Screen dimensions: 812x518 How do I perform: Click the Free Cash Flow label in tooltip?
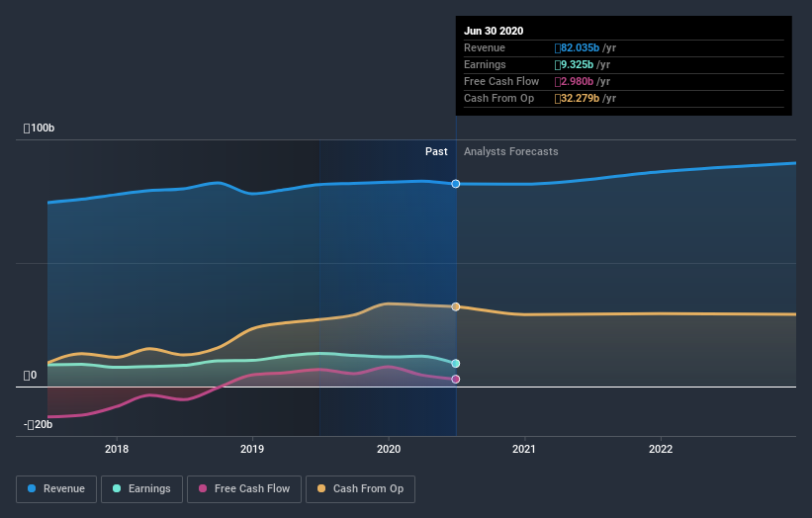[x=501, y=82]
